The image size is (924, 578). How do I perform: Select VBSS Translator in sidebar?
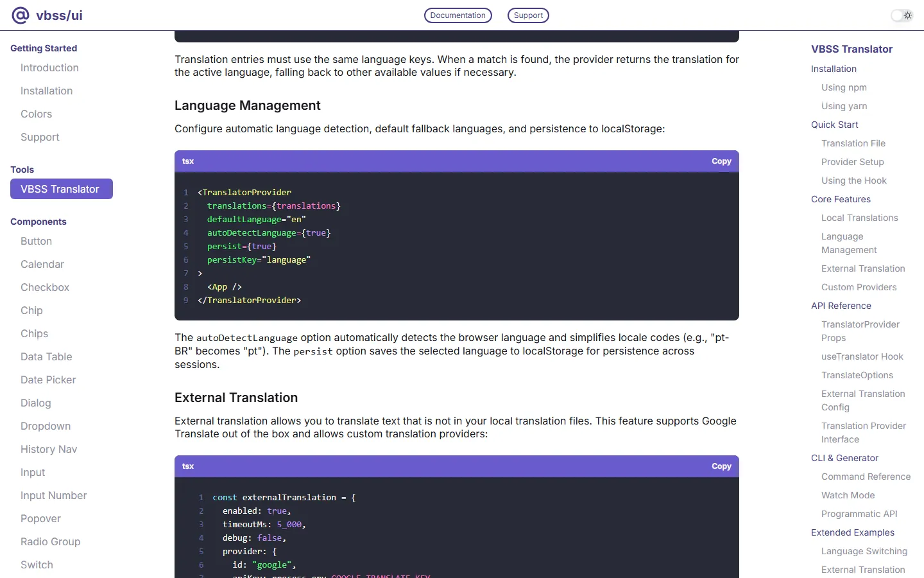(x=62, y=189)
